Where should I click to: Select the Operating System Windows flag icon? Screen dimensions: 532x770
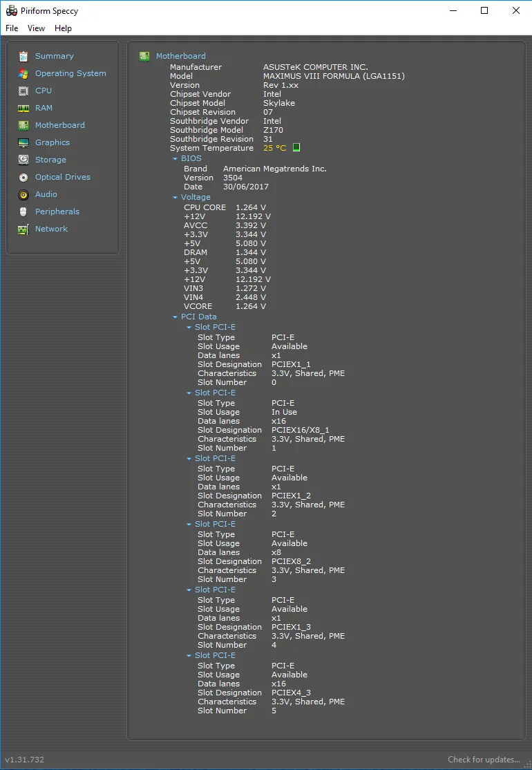pyautogui.click(x=23, y=74)
